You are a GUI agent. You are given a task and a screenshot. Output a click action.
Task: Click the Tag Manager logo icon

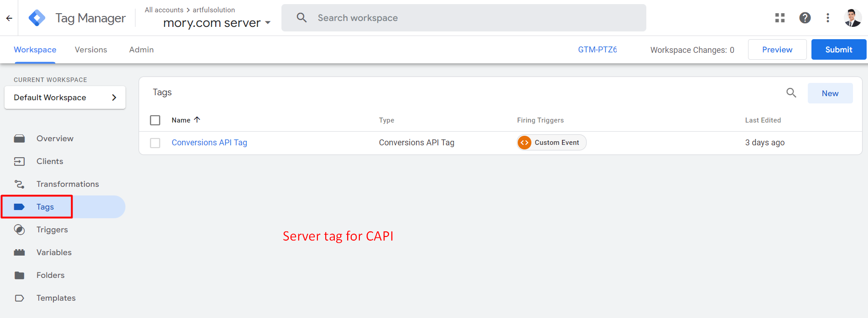coord(37,18)
